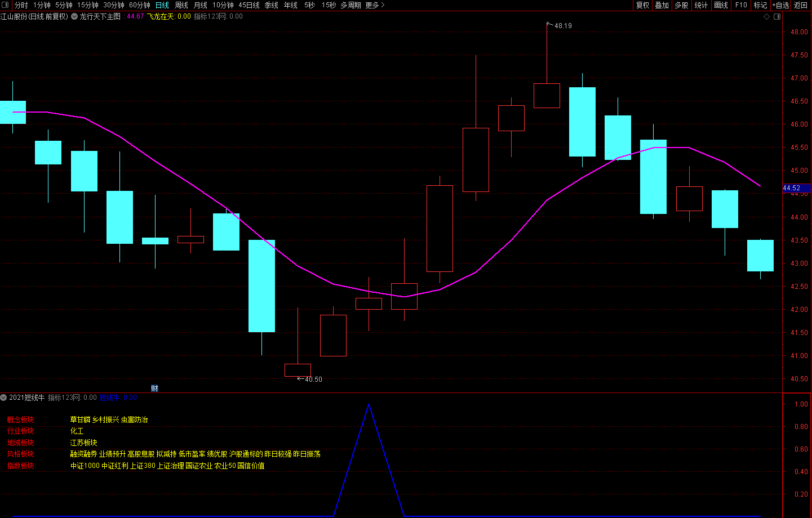Screen dimensions: 812x518
Task: Click the 江山股份(日线 前复权) stock title
Action: click(34, 17)
